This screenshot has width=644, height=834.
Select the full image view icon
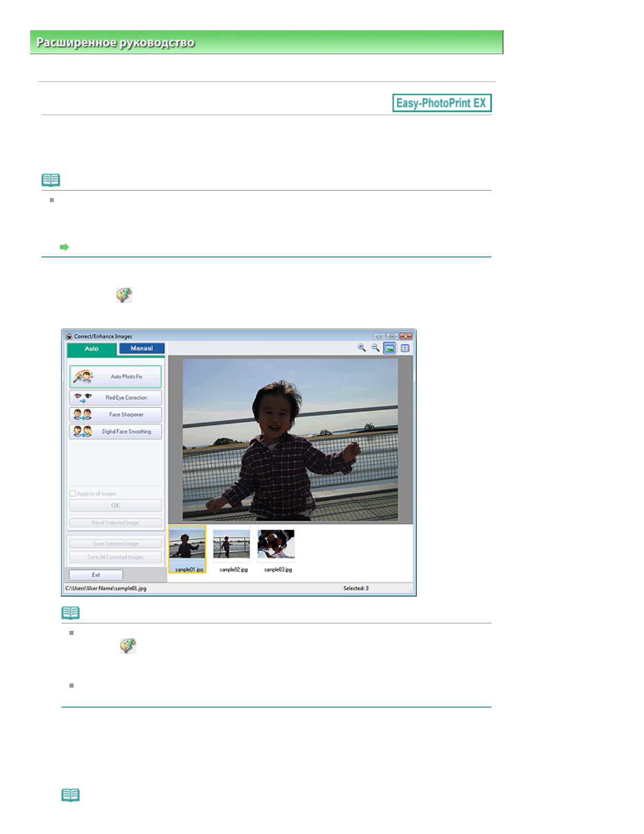(x=389, y=349)
